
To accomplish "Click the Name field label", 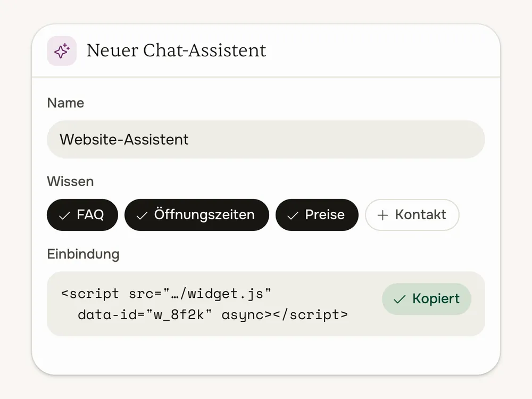I will coord(65,103).
